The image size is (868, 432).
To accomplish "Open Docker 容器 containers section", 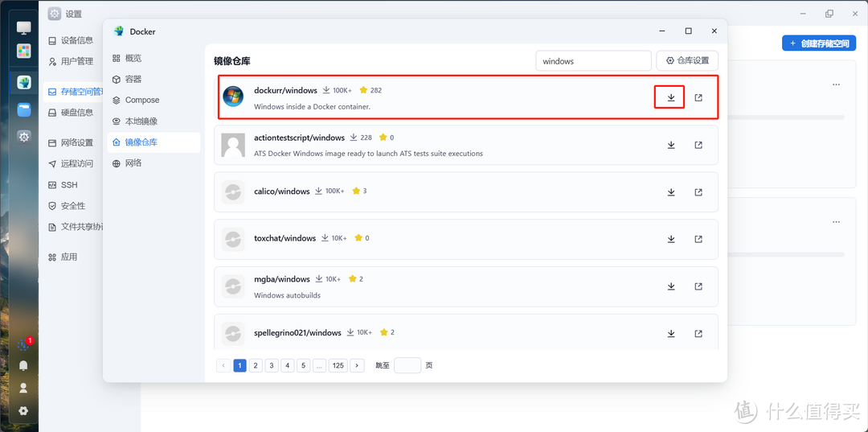I will coord(154,79).
